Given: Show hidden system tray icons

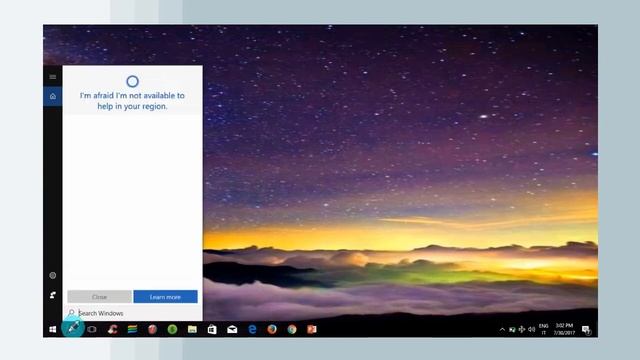Looking at the screenshot, I should pos(502,329).
